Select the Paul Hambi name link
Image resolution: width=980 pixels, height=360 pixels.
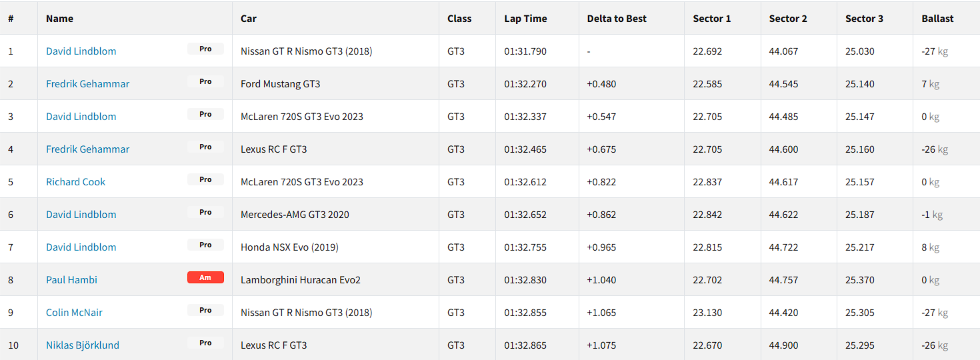[71, 280]
